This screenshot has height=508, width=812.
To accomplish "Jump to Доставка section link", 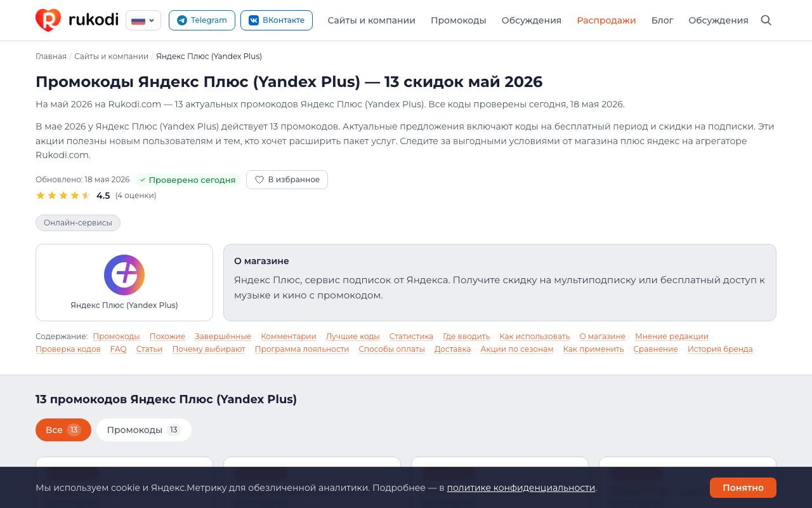I will coord(452,349).
